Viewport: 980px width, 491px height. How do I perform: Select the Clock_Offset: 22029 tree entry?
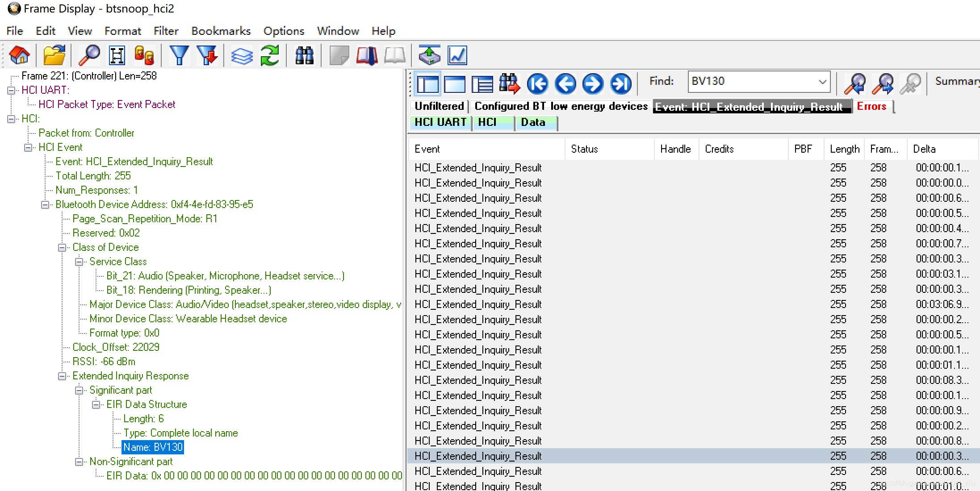(116, 347)
